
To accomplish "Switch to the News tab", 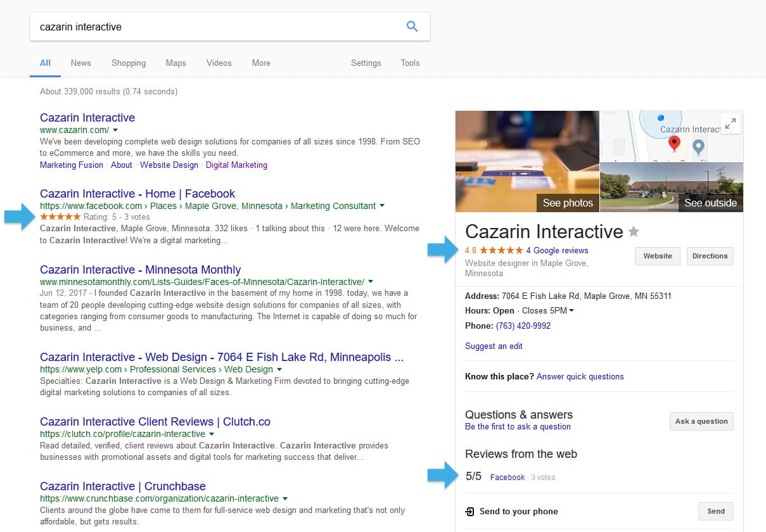I will pos(80,63).
